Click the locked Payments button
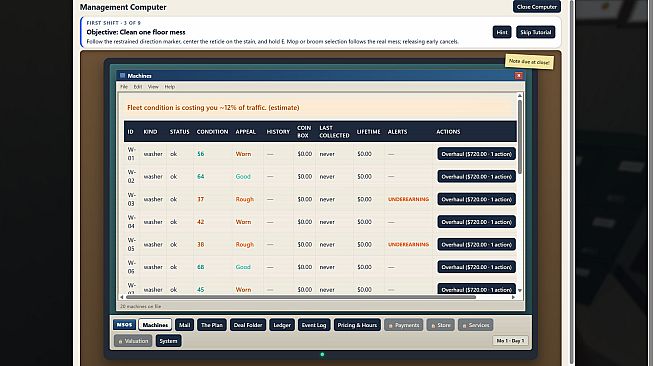 point(403,325)
